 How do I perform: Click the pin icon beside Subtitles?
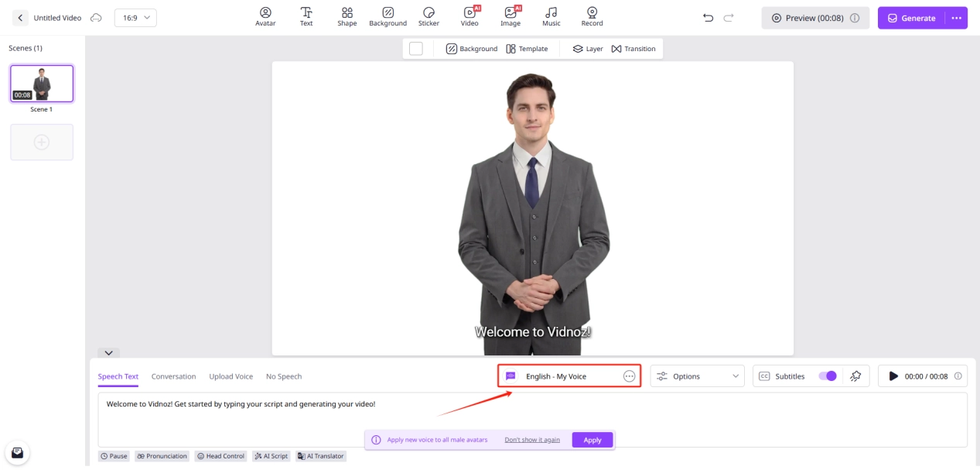[855, 376]
